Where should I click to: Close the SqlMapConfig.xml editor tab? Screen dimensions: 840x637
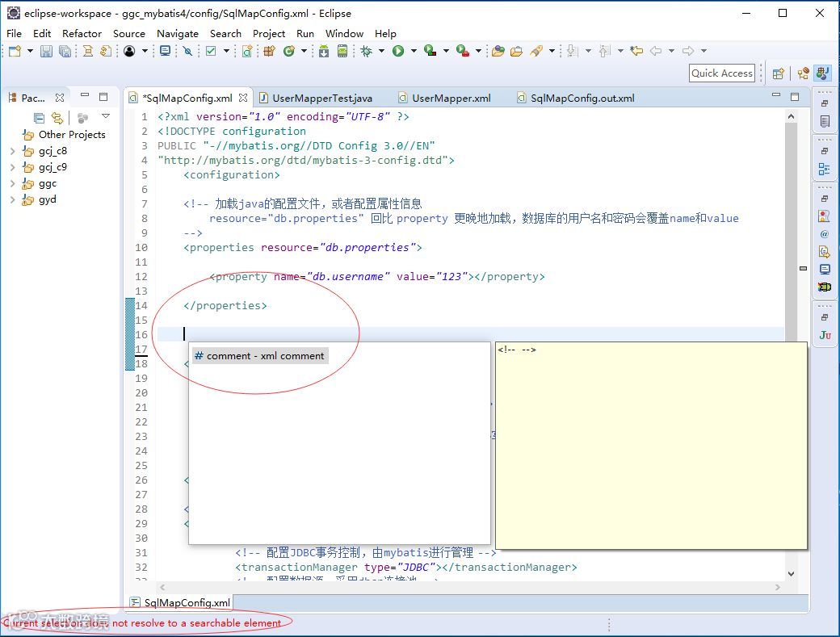pos(243,98)
